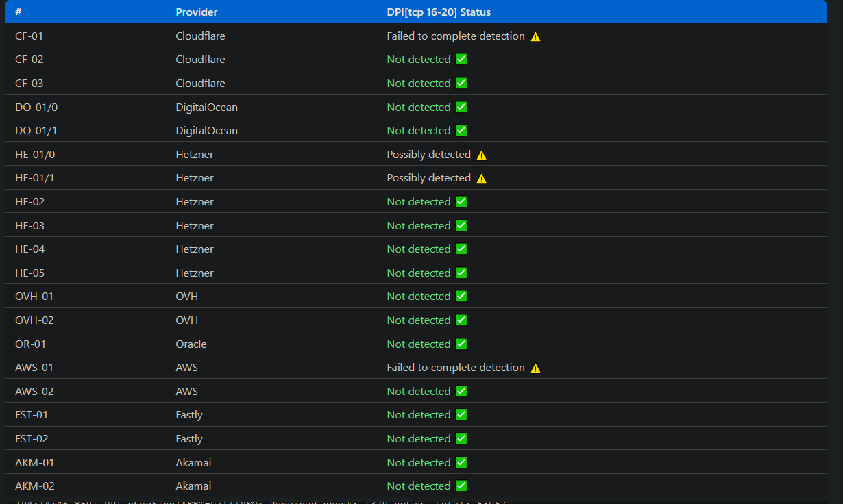This screenshot has height=504, width=843.
Task: Click green checkmark icon in DO-01/0 row
Action: (461, 107)
